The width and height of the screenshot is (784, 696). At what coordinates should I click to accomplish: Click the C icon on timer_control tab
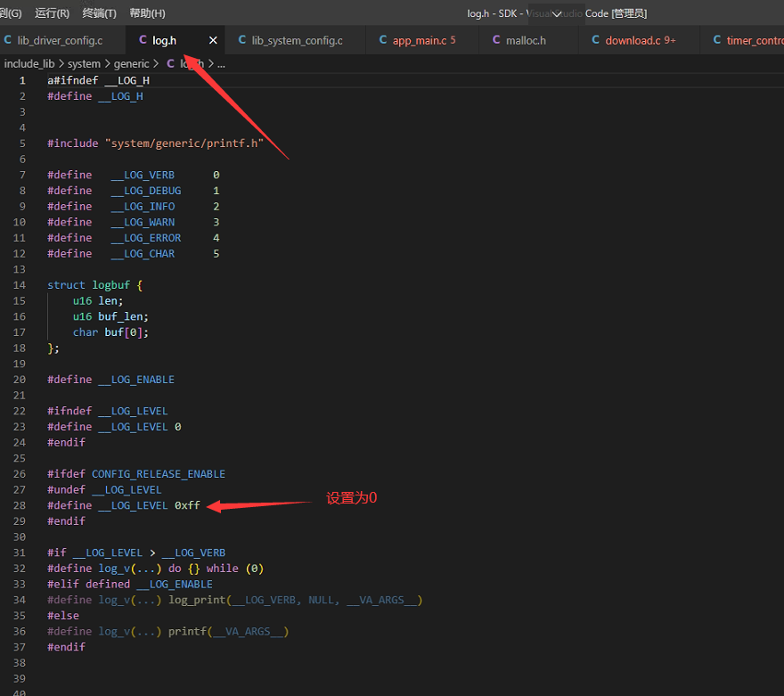[716, 40]
